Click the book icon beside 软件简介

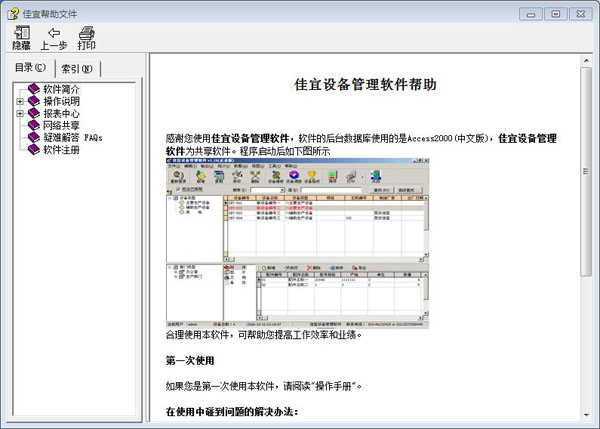tap(34, 89)
